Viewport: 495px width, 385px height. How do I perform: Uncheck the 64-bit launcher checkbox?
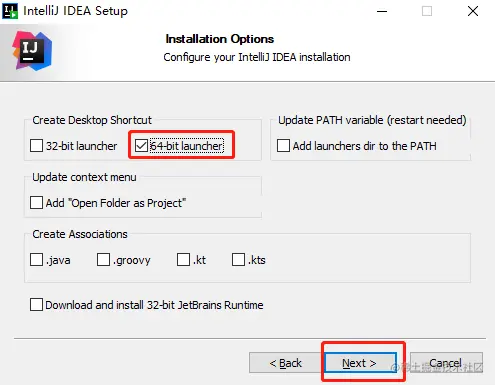coord(141,146)
